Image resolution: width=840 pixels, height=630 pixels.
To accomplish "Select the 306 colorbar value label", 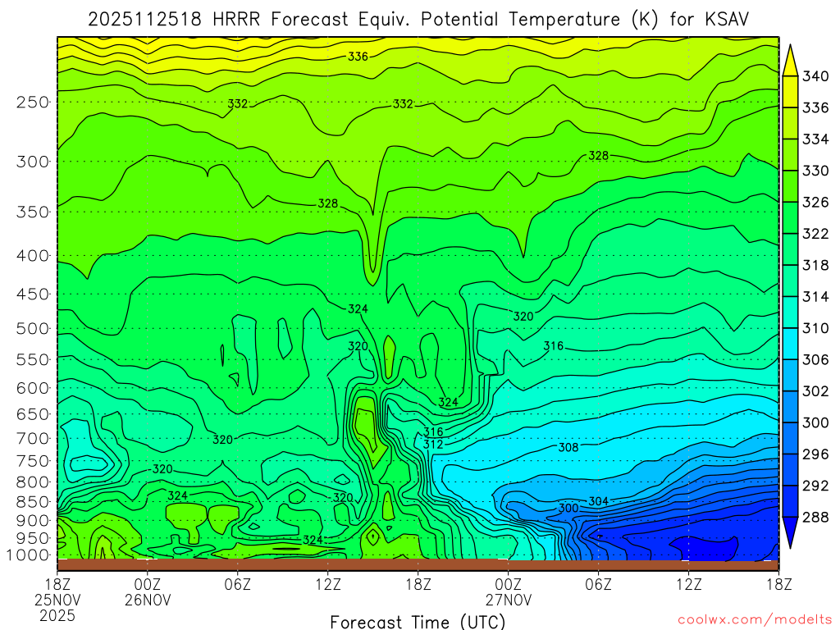I will tap(815, 360).
